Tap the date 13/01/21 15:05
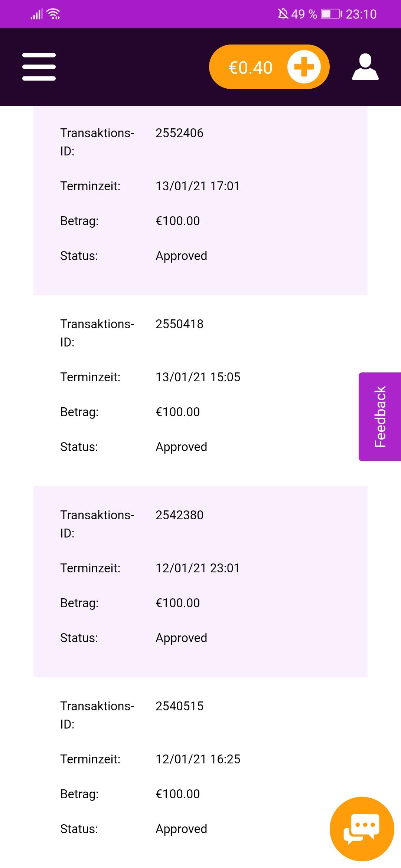401x868 pixels. click(198, 377)
